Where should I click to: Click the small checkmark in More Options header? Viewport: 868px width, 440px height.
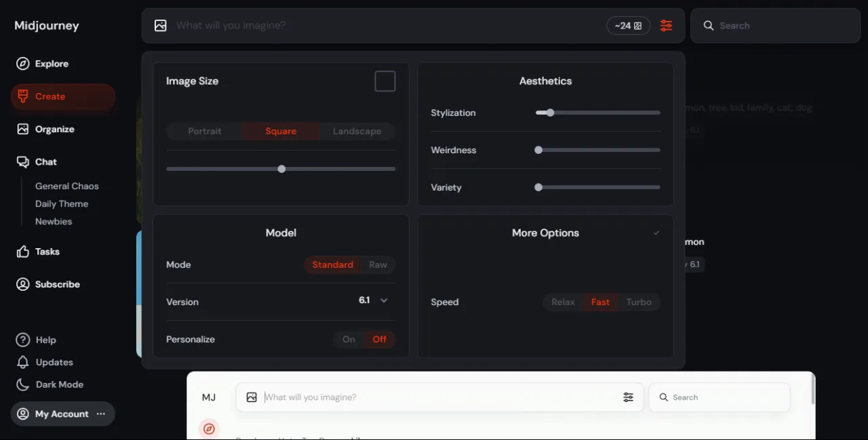tap(656, 233)
